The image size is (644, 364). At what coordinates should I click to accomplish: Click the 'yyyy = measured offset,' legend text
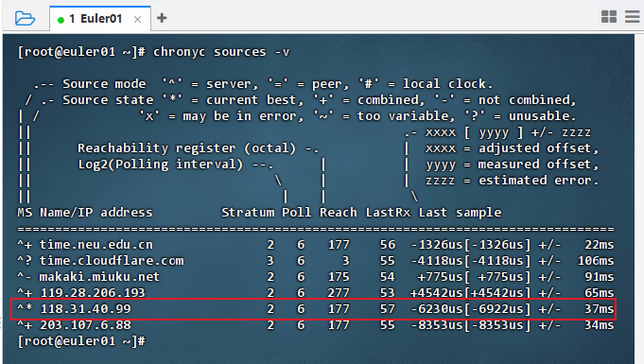coord(513,165)
